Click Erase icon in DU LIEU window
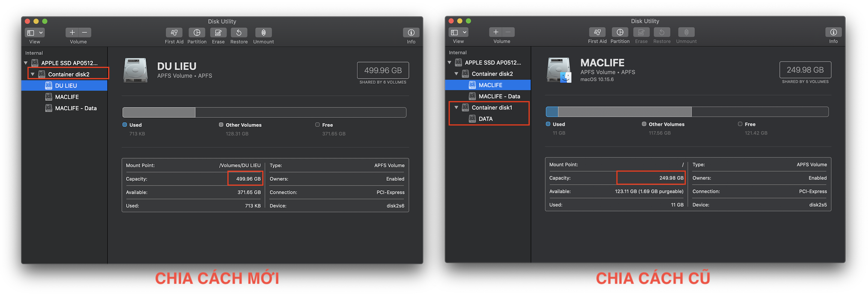 [218, 33]
